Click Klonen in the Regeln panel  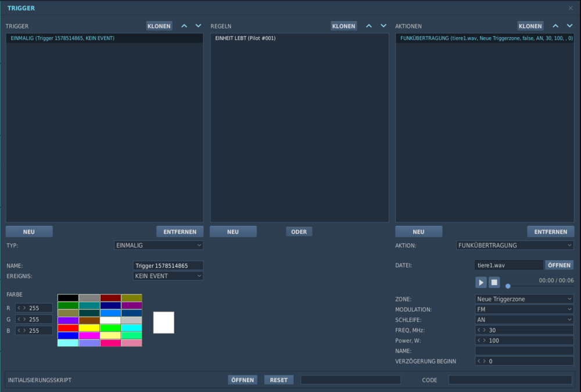tap(343, 26)
